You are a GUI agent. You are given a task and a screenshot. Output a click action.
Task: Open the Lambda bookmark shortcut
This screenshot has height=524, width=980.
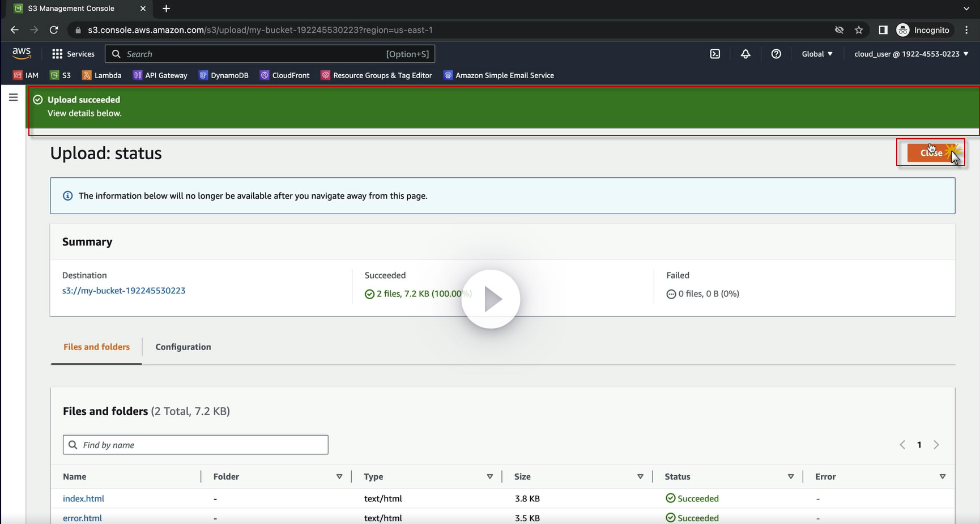102,75
